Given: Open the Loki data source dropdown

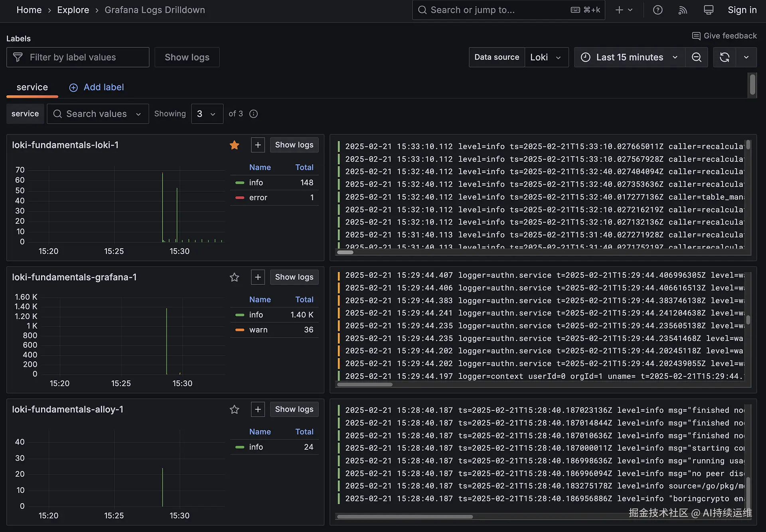Looking at the screenshot, I should (546, 57).
